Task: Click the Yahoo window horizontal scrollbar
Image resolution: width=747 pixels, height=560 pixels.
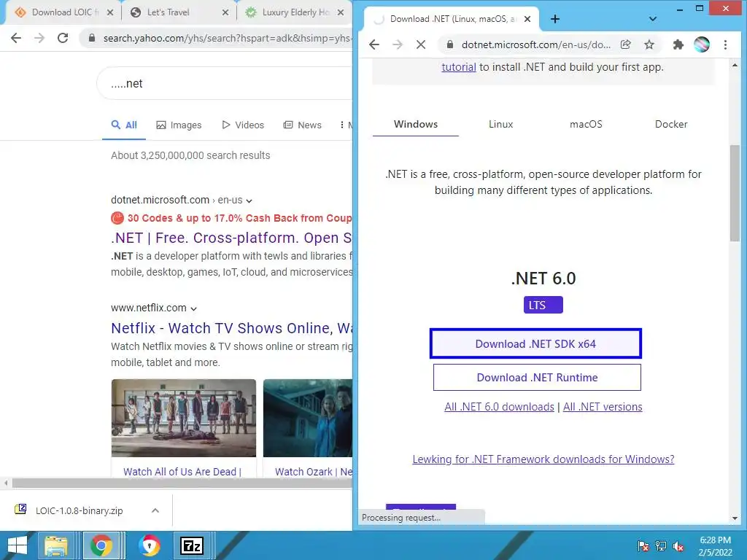Action: [x=182, y=483]
